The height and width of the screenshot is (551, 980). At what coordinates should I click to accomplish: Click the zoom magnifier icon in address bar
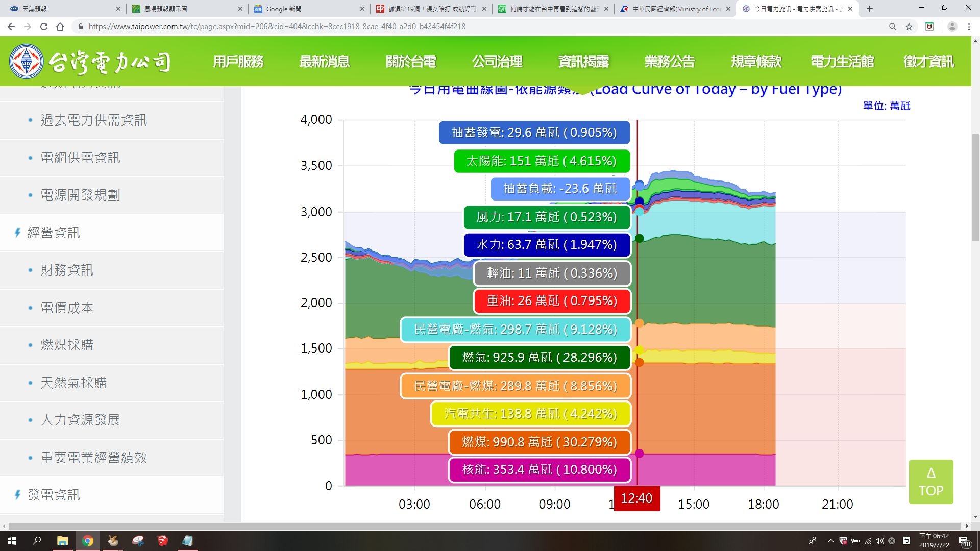[x=893, y=27]
